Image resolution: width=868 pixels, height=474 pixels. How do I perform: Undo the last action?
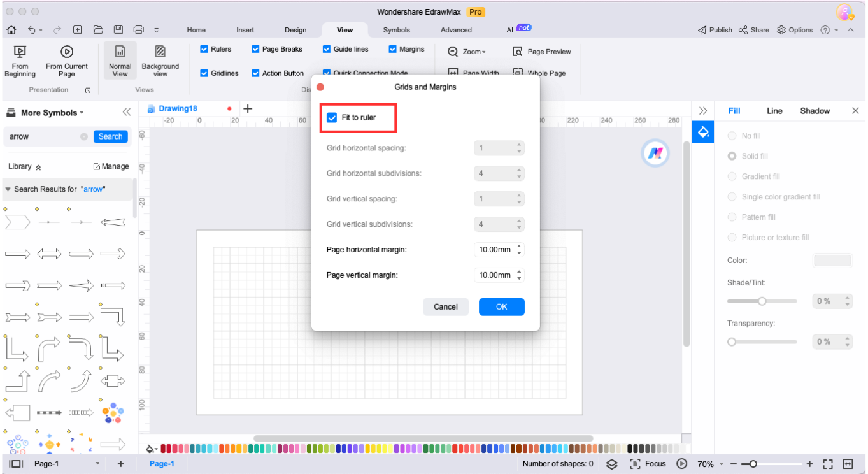(x=32, y=30)
